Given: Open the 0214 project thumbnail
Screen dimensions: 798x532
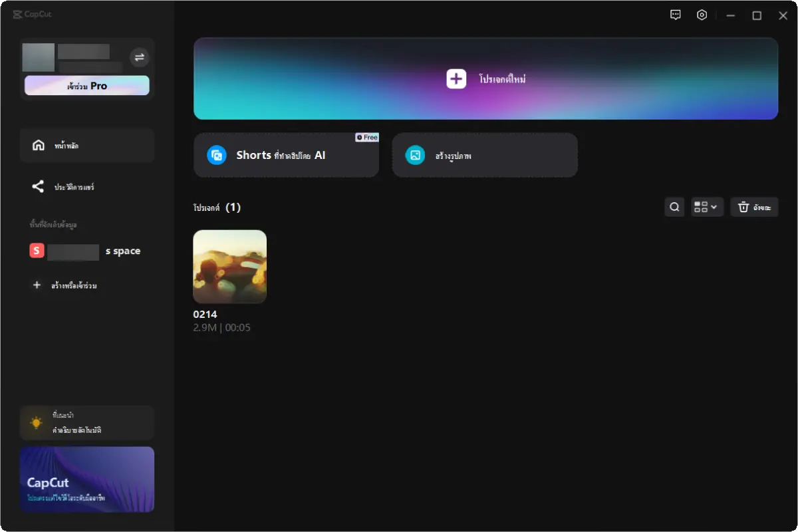Looking at the screenshot, I should pos(230,267).
